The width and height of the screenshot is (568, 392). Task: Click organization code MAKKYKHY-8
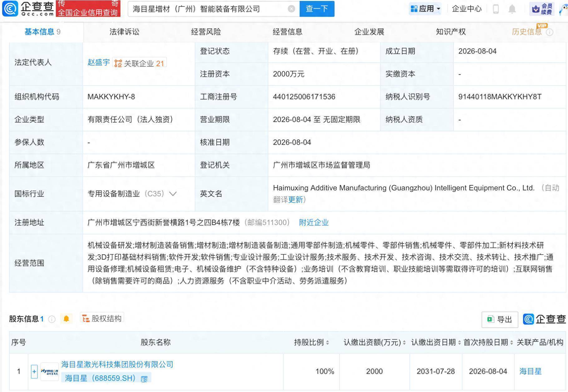111,97
